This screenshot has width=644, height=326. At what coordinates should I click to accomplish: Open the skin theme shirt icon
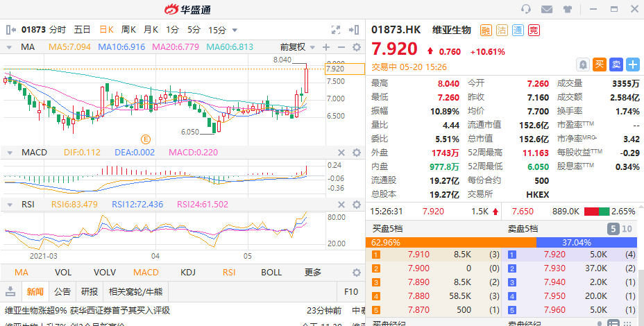[x=567, y=9]
